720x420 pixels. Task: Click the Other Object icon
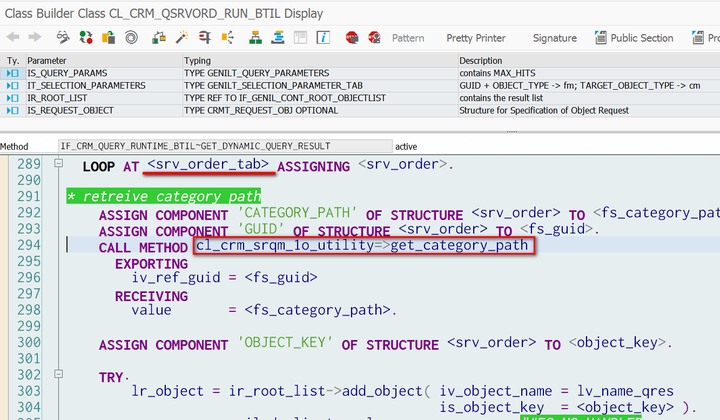point(108,38)
